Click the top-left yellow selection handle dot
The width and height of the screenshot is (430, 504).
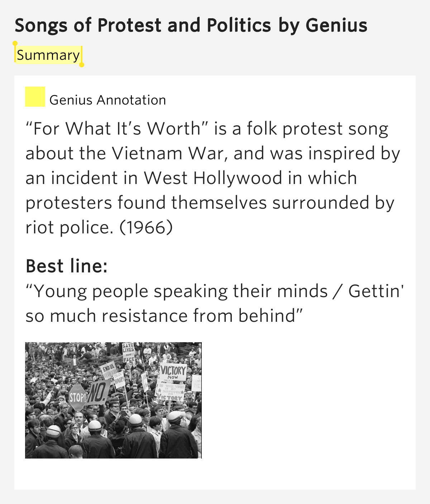coord(15,43)
